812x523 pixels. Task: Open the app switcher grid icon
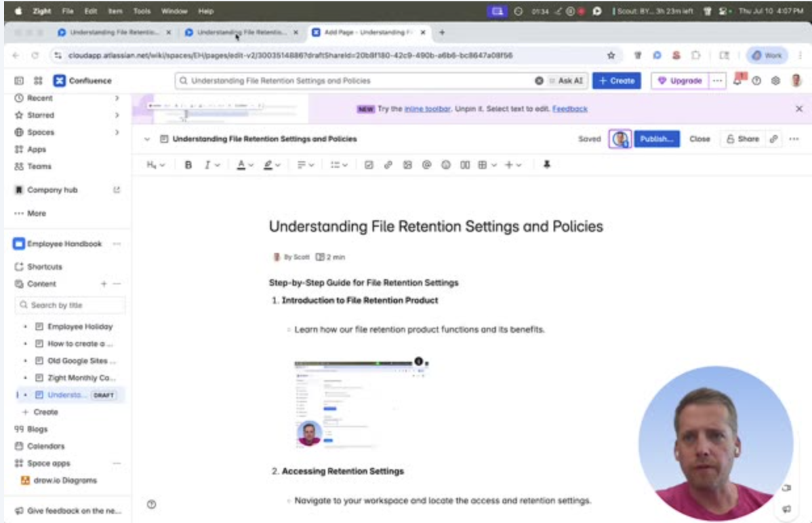click(38, 81)
